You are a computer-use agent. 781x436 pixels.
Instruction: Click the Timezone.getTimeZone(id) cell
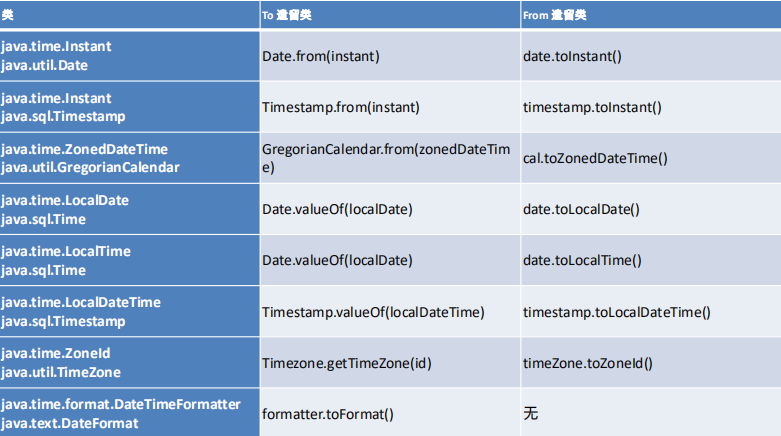(x=390, y=363)
